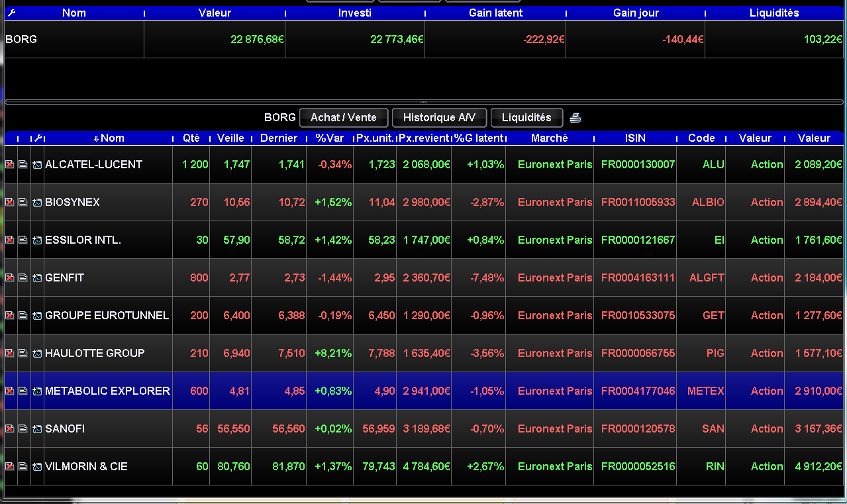Screen dimensions: 847x504
Task: Open the document icon of METABOLIC EXPLORER row
Action: click(x=23, y=391)
